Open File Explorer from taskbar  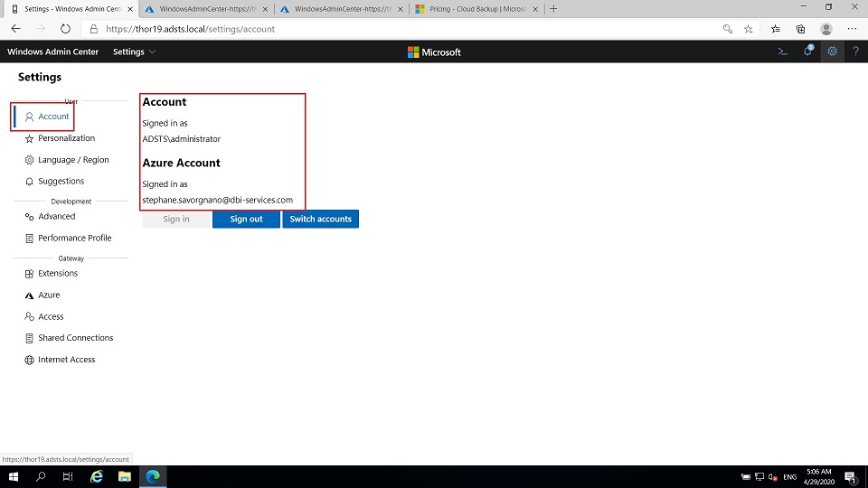click(125, 477)
